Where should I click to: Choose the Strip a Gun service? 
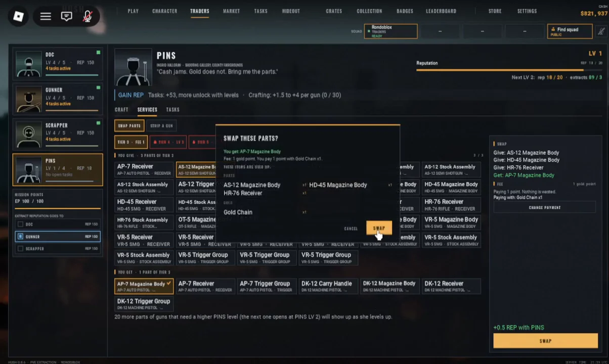tap(162, 126)
